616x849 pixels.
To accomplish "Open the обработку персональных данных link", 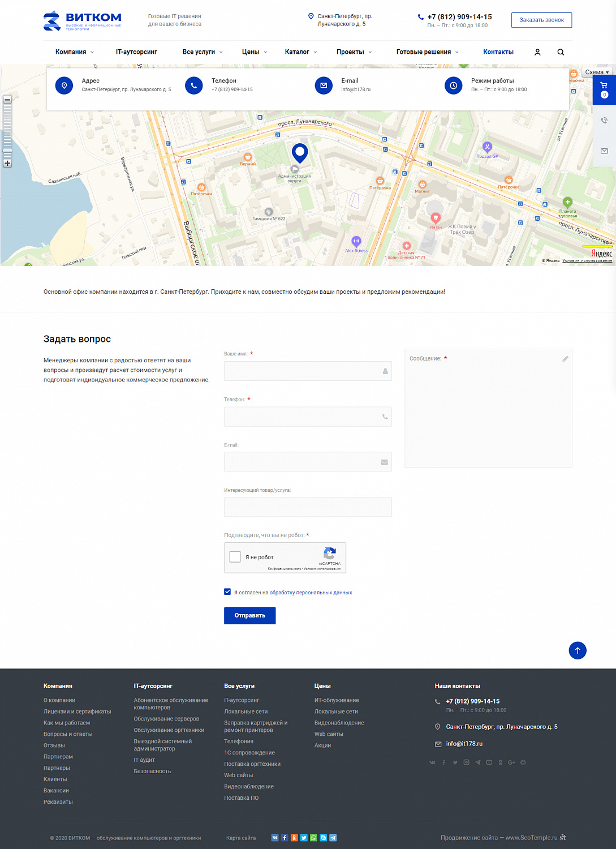I will point(311,593).
